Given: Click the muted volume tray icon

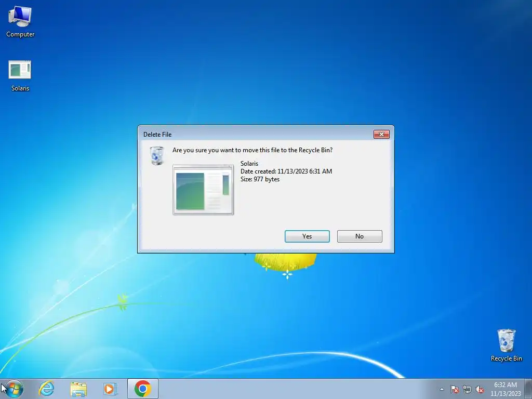Looking at the screenshot, I should (x=480, y=389).
